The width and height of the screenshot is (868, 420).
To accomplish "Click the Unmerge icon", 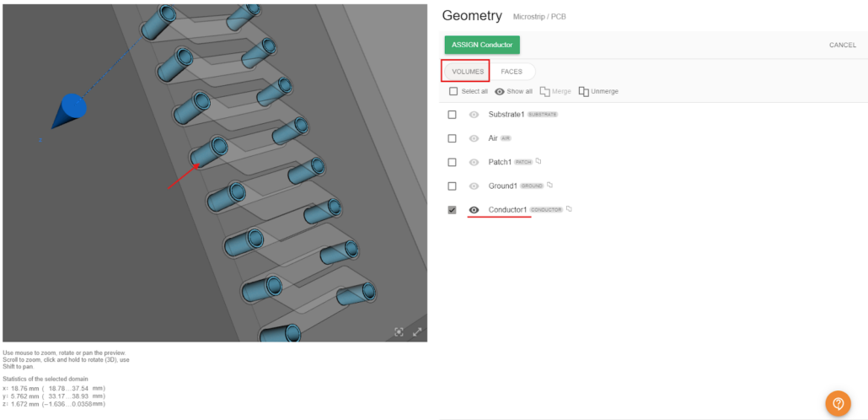I will (584, 91).
